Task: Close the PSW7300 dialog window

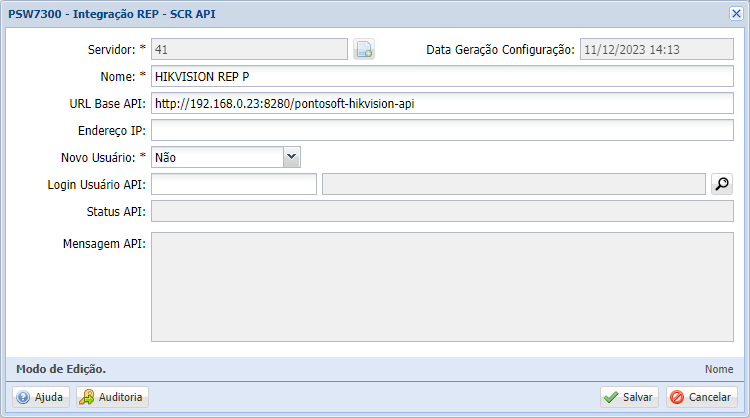Action: pyautogui.click(x=736, y=13)
